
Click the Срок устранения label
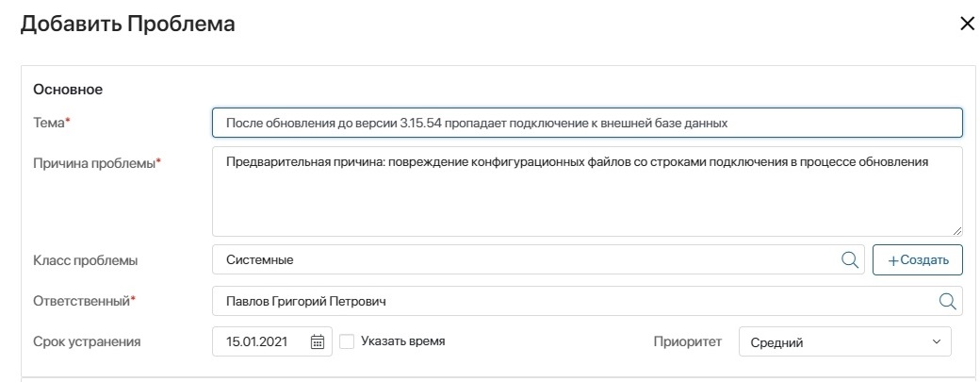[87, 341]
